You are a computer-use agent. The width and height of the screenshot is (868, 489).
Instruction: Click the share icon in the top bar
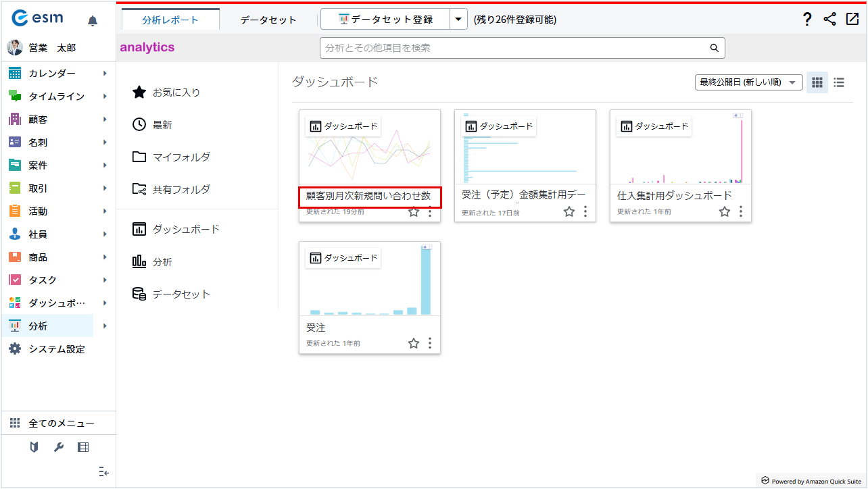click(829, 20)
